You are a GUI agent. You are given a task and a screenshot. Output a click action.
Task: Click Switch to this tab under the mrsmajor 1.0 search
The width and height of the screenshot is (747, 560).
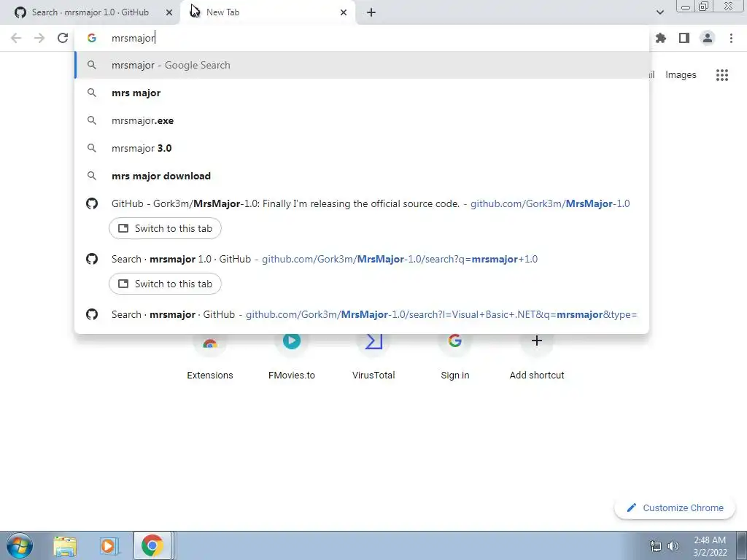[x=165, y=284]
